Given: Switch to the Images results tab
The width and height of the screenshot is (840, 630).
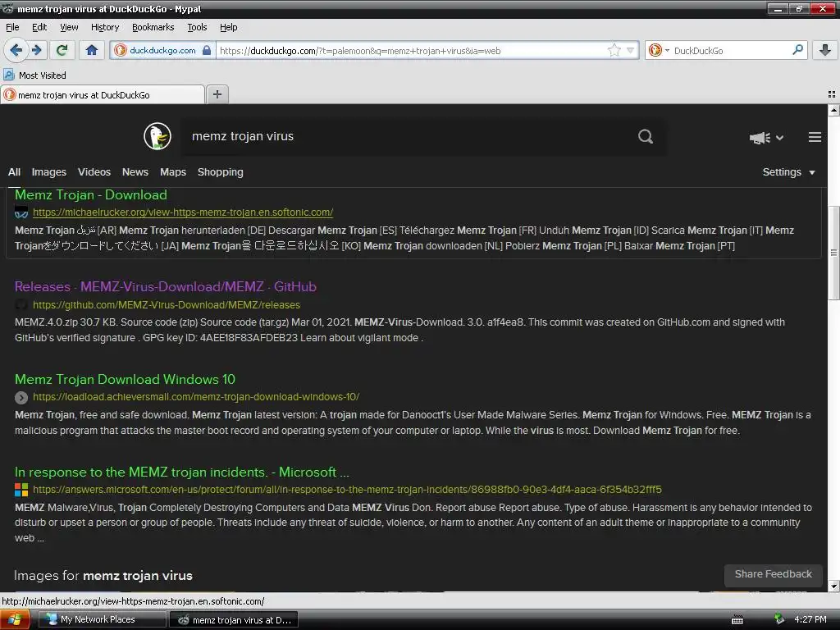Looking at the screenshot, I should (48, 172).
